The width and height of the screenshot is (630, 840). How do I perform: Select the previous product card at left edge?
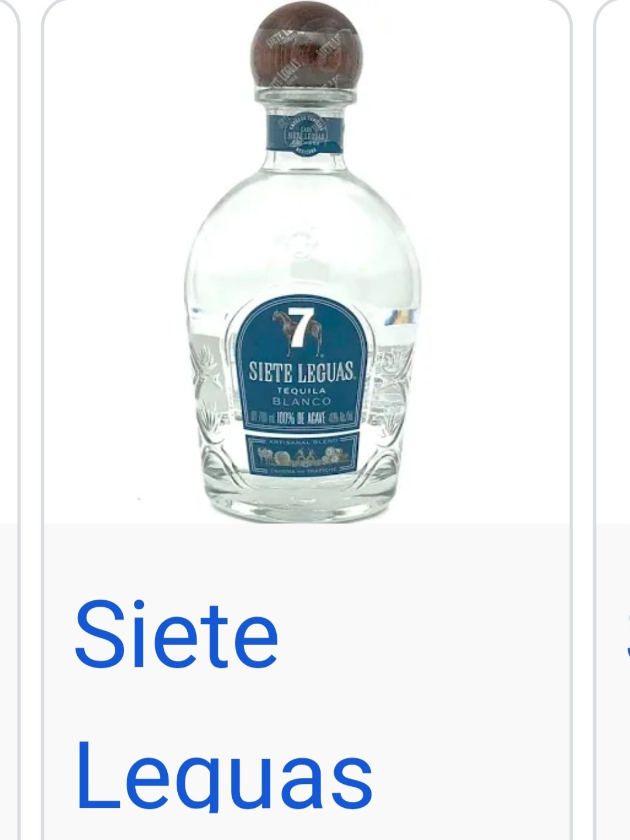9,420
